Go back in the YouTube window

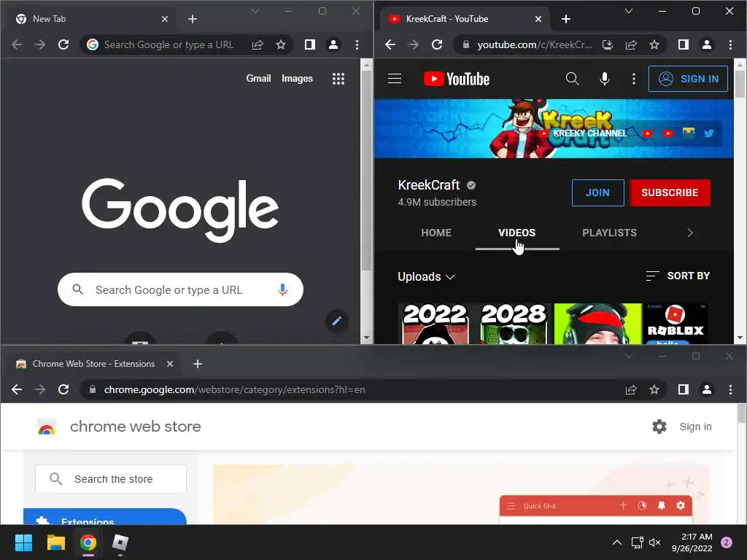pyautogui.click(x=390, y=44)
